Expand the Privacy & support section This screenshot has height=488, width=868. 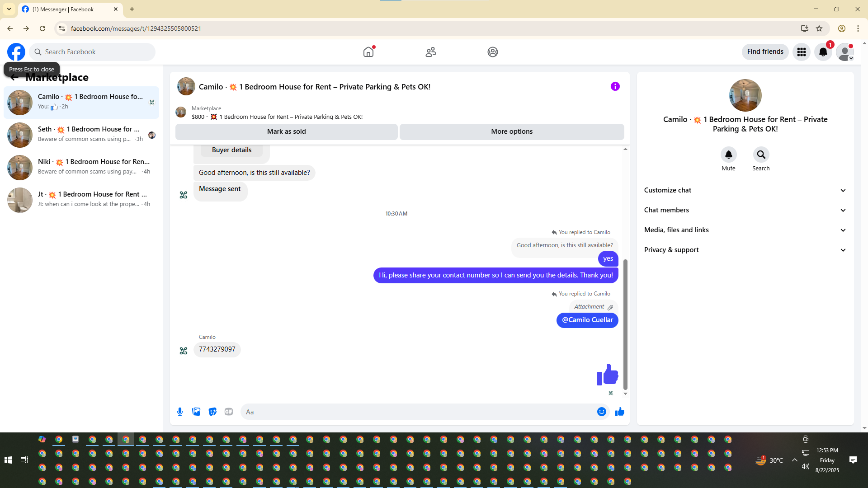745,250
